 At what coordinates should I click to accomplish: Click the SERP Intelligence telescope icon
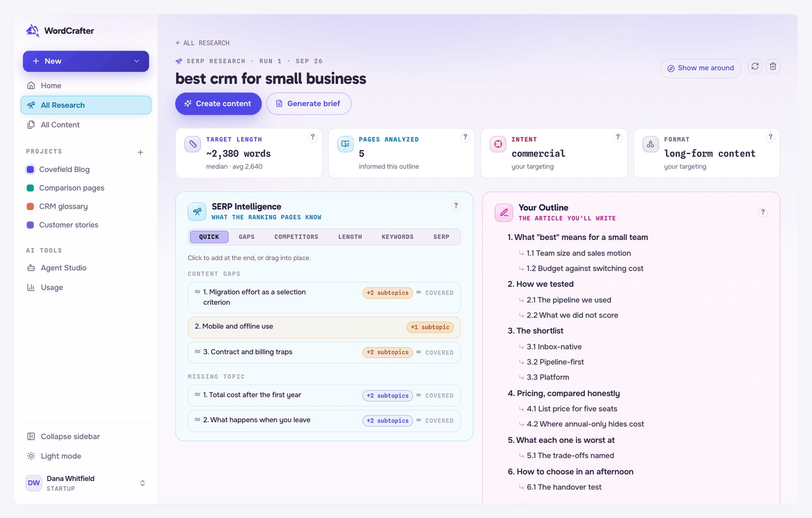click(x=197, y=212)
